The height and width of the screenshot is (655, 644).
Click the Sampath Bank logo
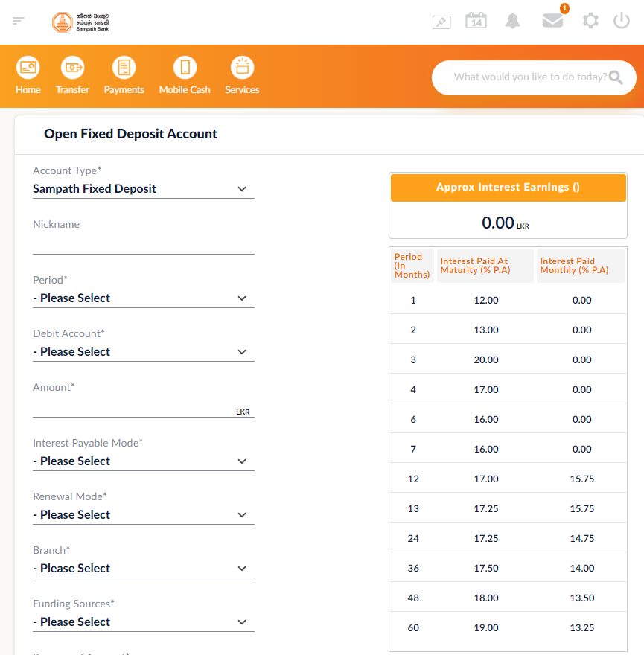[x=80, y=22]
